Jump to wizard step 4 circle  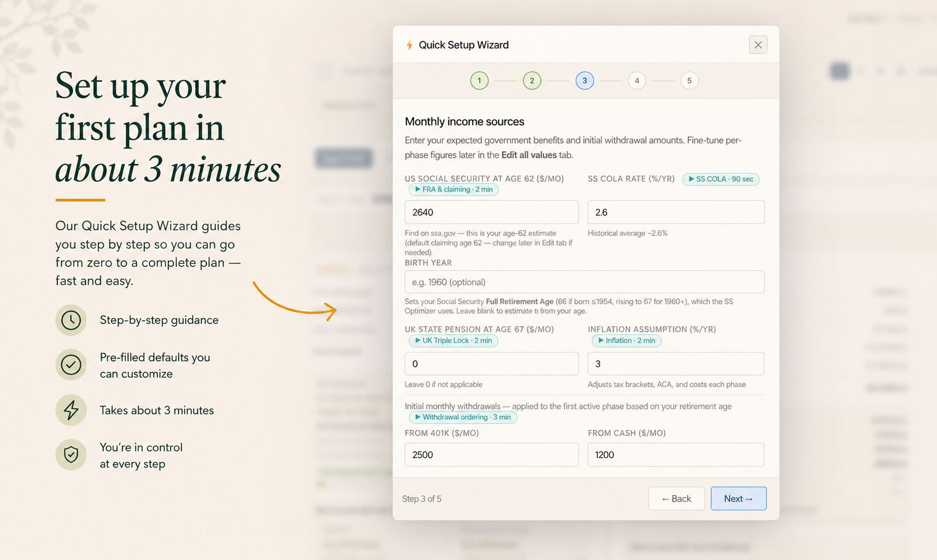click(637, 81)
